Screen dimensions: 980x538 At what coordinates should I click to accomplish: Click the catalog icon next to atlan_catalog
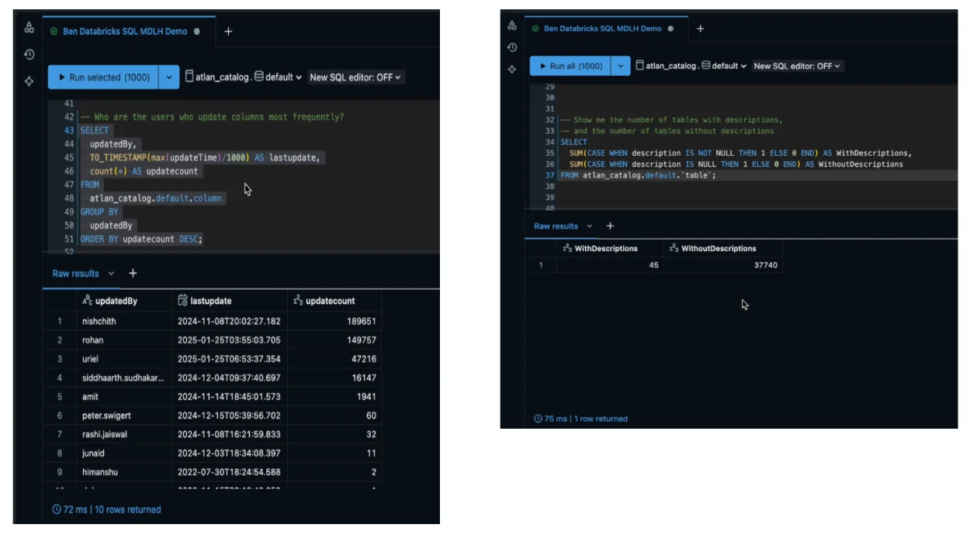pos(189,77)
